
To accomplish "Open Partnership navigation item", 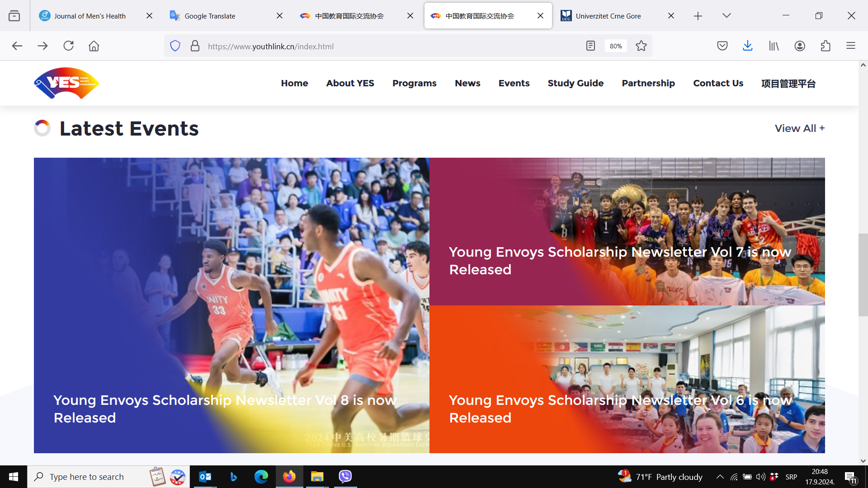I will [x=648, y=83].
